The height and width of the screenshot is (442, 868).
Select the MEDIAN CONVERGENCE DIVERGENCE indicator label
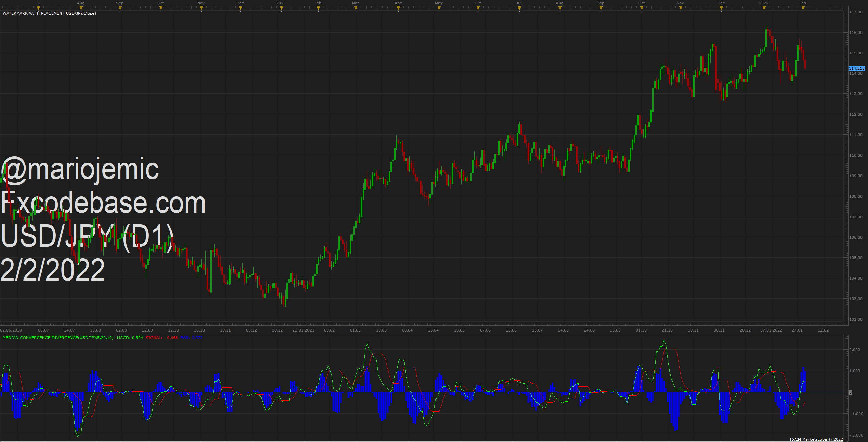(x=58, y=338)
